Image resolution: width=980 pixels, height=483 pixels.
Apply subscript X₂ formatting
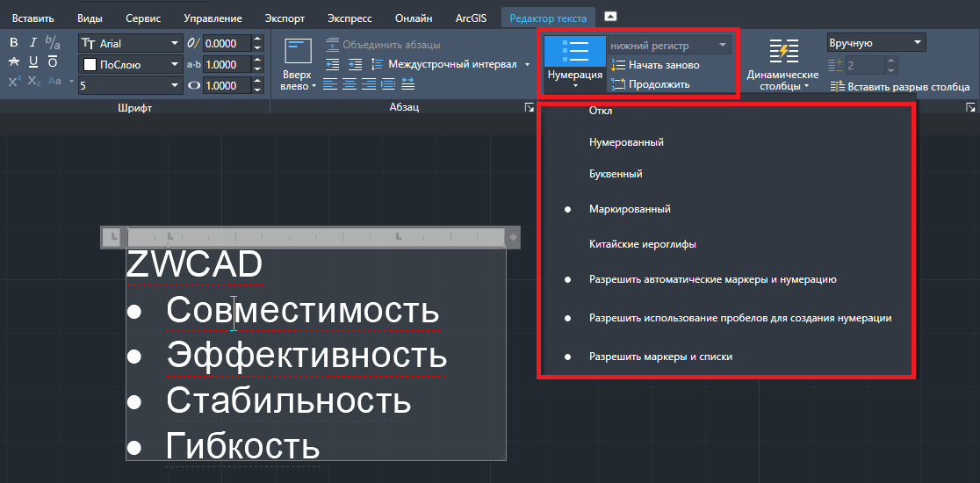[x=33, y=81]
